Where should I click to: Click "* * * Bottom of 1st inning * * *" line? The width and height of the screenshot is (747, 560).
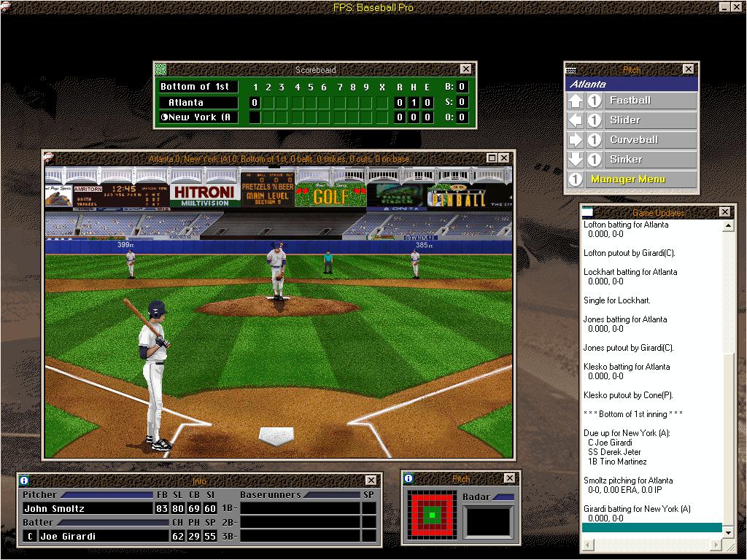(x=633, y=414)
